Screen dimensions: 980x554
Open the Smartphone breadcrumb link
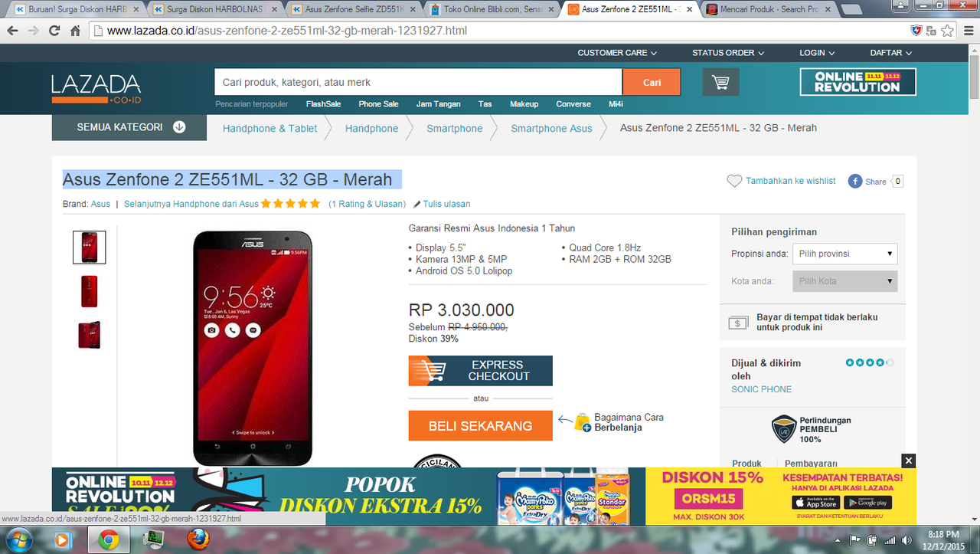tap(454, 128)
